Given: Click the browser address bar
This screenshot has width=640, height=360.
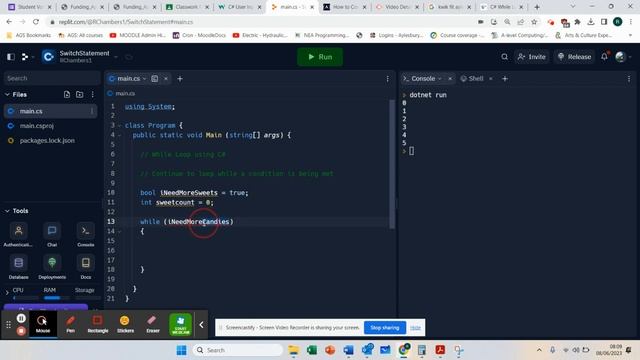Looking at the screenshot, I should pyautogui.click(x=261, y=22).
